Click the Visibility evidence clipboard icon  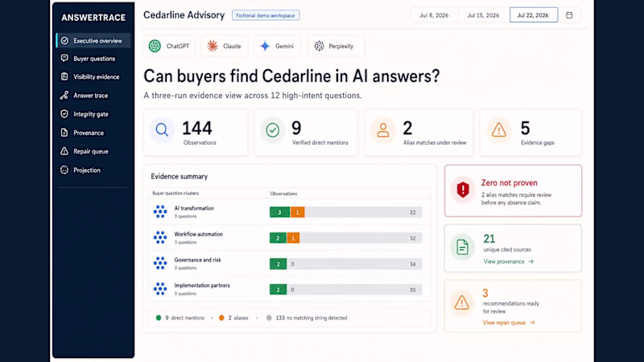pyautogui.click(x=64, y=76)
